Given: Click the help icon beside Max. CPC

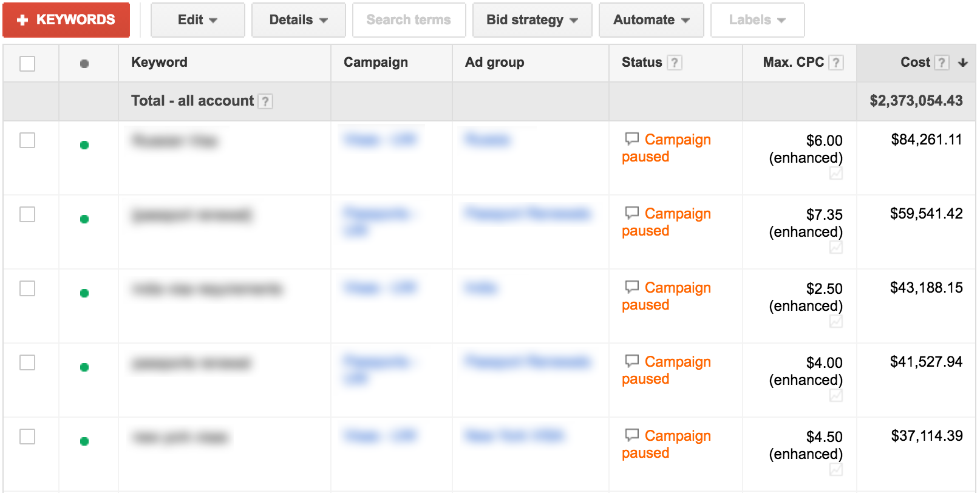Looking at the screenshot, I should pos(836,63).
